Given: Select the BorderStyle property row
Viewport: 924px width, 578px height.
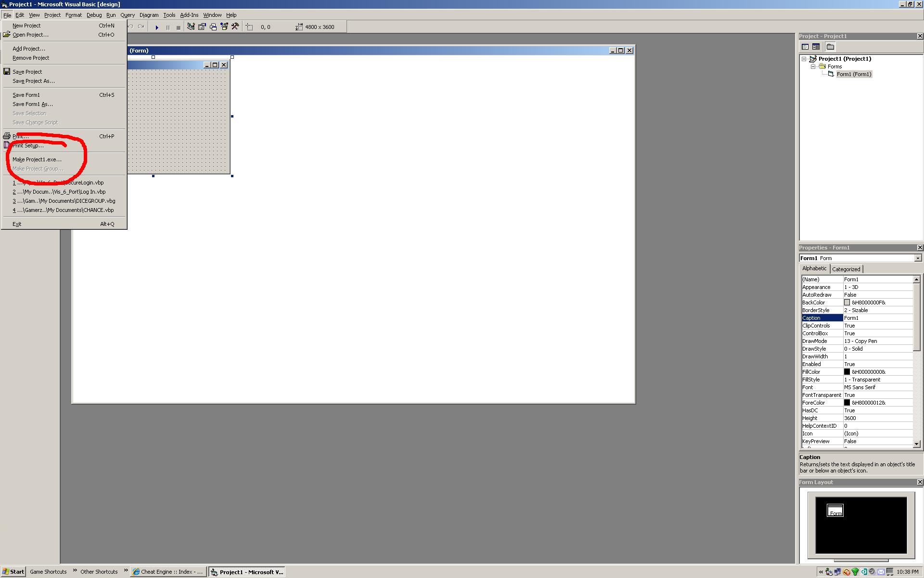Looking at the screenshot, I should point(857,310).
